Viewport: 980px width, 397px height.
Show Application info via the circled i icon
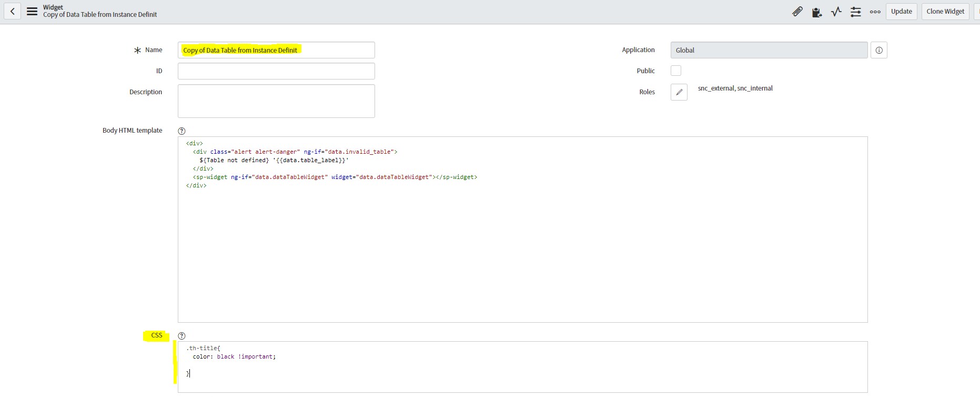[x=879, y=50]
